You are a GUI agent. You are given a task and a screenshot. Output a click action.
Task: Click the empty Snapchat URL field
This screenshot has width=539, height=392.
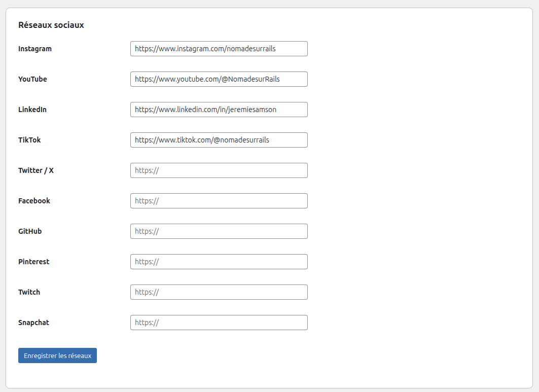(x=219, y=323)
